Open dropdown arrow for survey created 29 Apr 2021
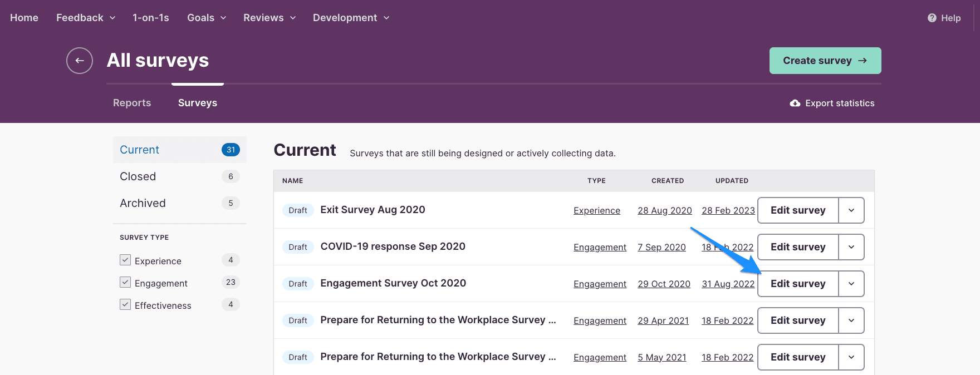 click(851, 320)
